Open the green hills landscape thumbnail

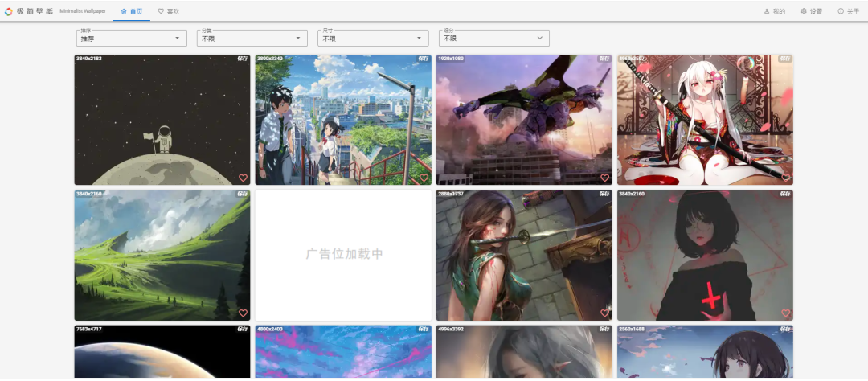pyautogui.click(x=162, y=256)
